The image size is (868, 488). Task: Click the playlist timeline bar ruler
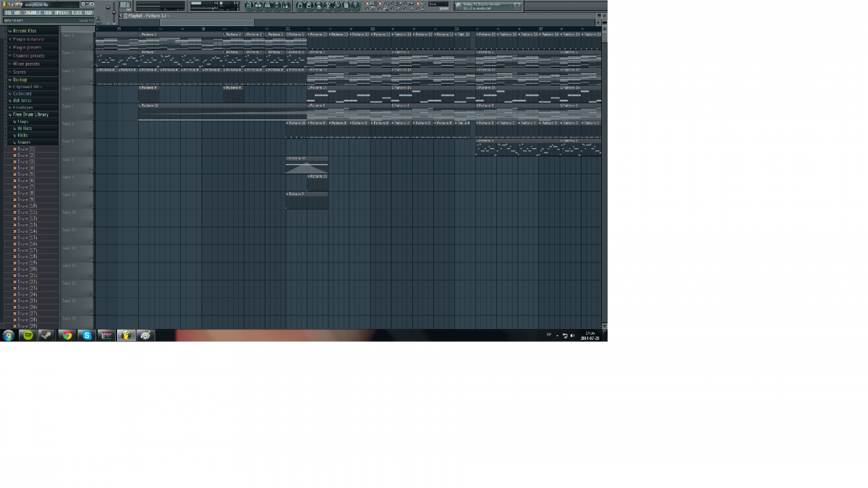pyautogui.click(x=347, y=28)
